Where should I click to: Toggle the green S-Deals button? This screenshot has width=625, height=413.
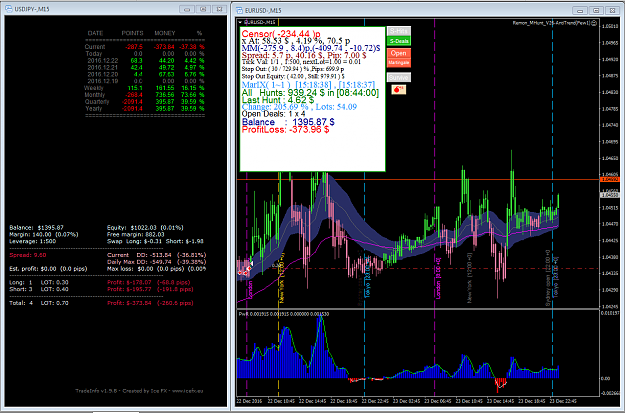pos(399,41)
